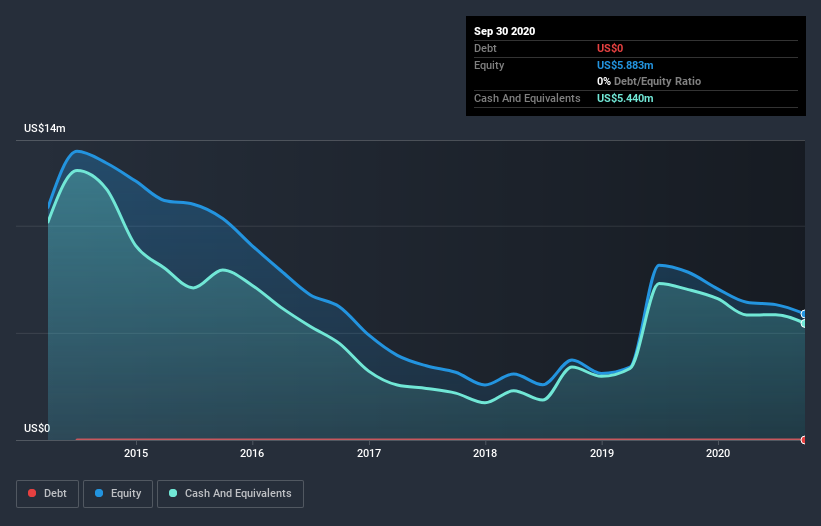Click the 2020 axis label
The image size is (821, 526).
[x=718, y=453]
